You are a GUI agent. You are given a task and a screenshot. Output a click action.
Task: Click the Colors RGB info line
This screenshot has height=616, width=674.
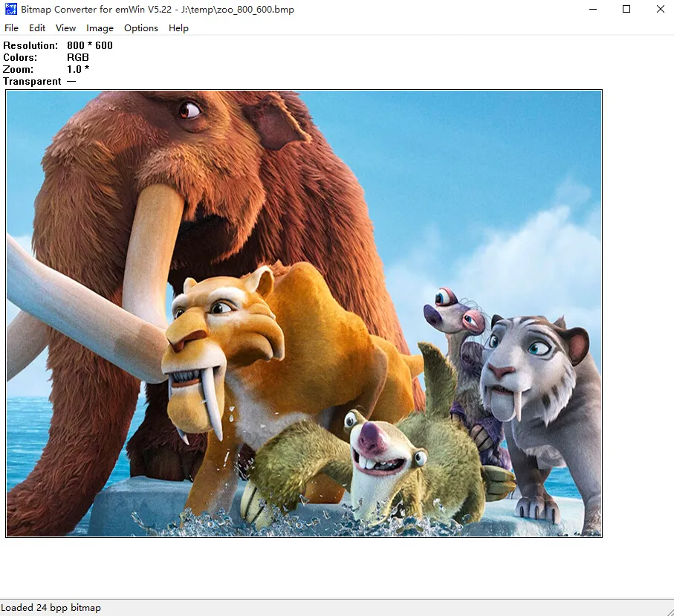[x=46, y=57]
